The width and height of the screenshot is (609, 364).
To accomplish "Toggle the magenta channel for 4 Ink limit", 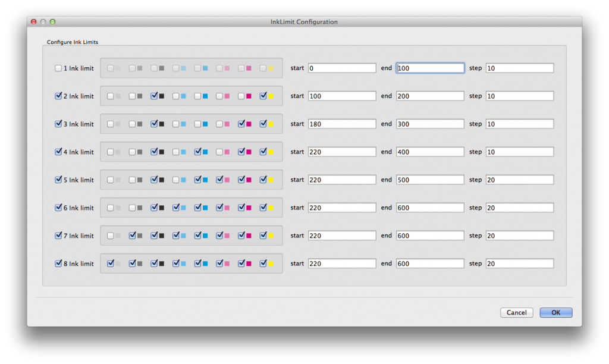I will 241,152.
